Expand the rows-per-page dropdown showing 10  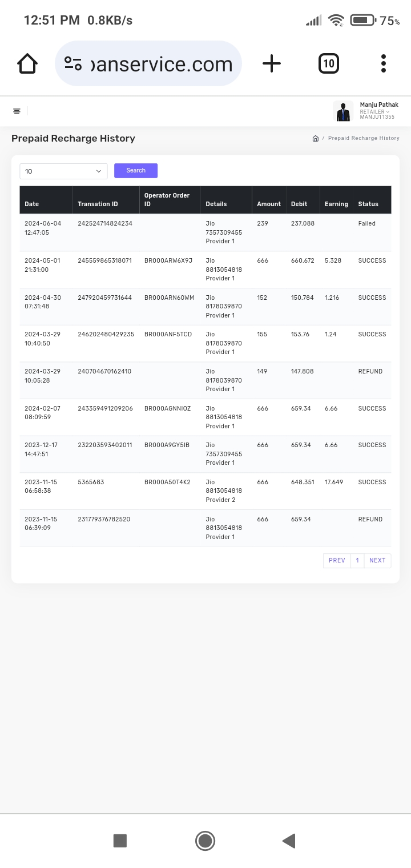point(63,171)
